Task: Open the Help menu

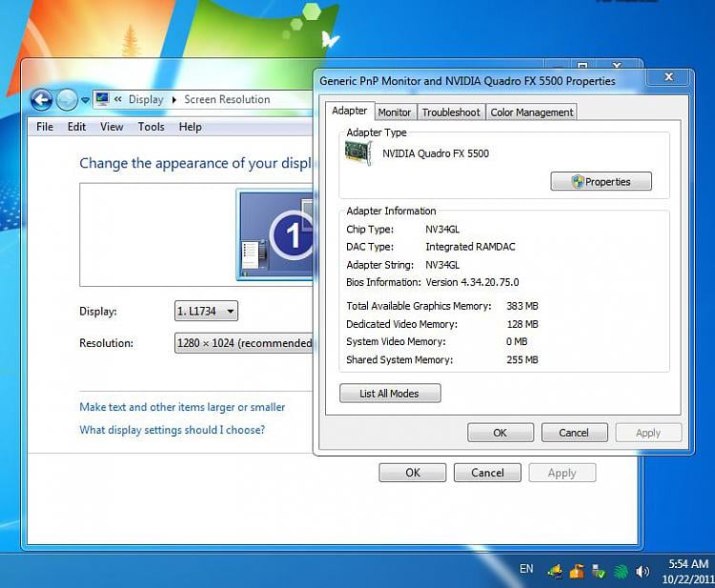Action: click(190, 127)
